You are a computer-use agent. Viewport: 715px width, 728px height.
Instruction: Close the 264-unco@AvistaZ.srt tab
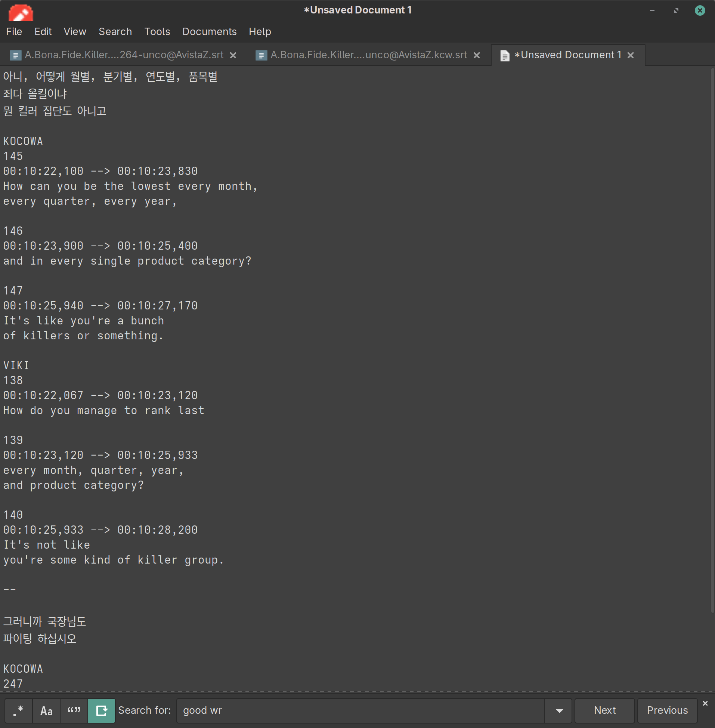pos(233,55)
